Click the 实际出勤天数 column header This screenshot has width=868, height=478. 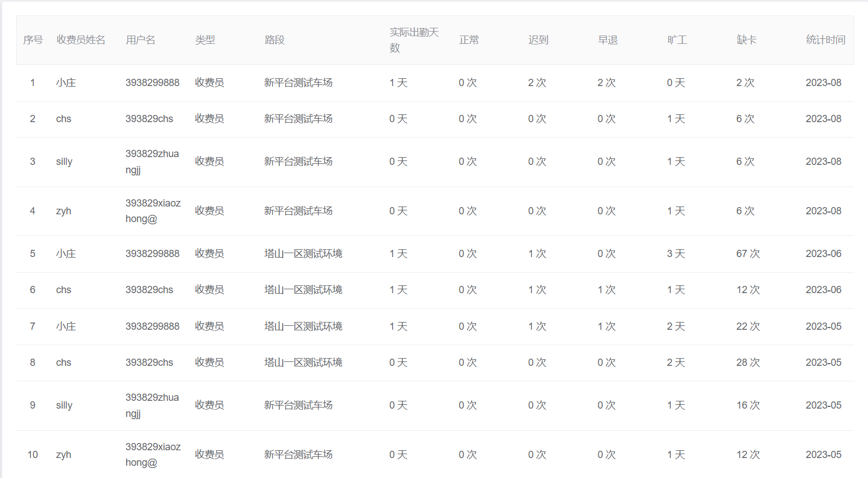[x=414, y=40]
